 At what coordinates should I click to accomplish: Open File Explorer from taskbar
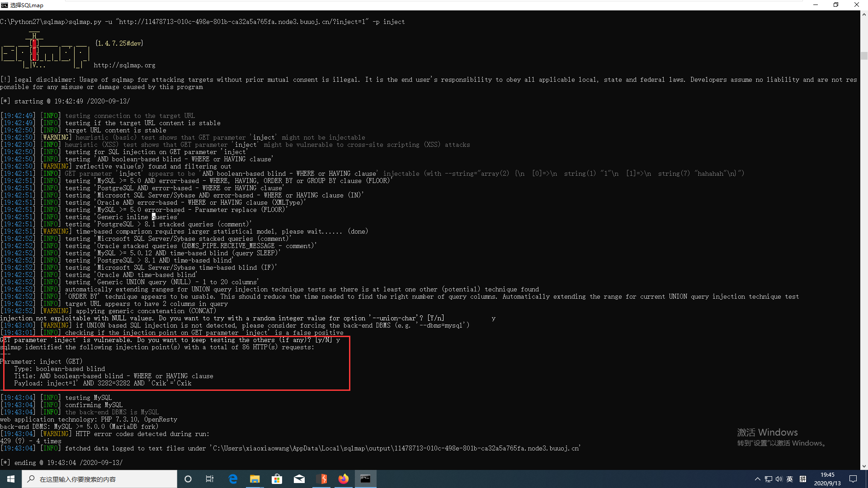click(x=255, y=479)
